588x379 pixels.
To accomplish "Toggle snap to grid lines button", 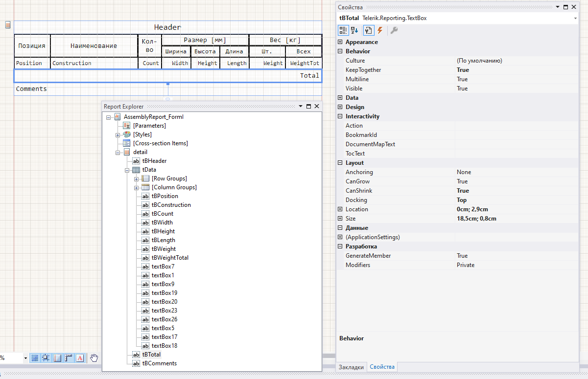I will coord(46,358).
